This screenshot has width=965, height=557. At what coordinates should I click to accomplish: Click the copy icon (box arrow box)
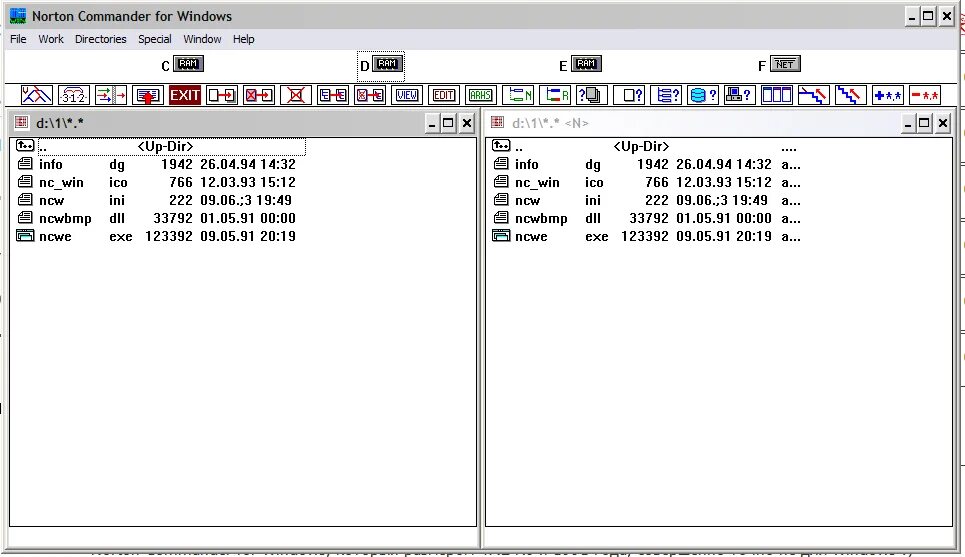[x=222, y=95]
